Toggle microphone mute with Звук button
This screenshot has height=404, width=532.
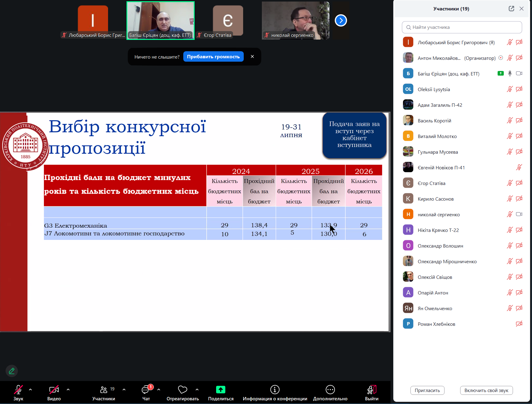tap(18, 390)
